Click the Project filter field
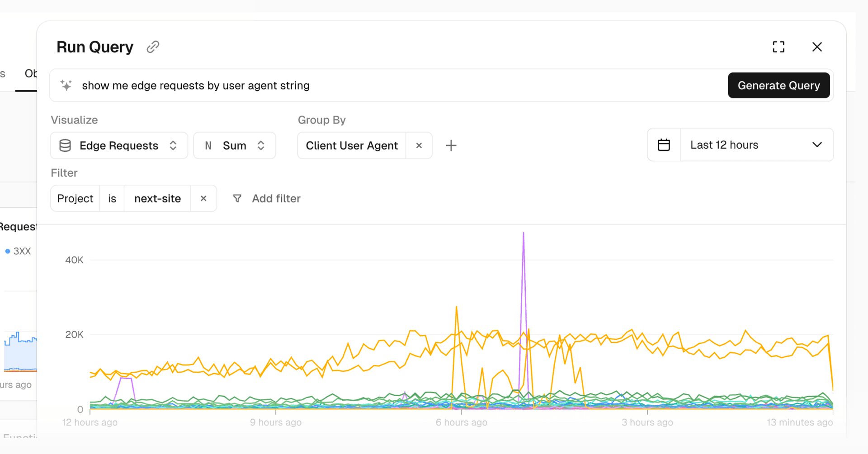The image size is (868, 454). tap(75, 198)
